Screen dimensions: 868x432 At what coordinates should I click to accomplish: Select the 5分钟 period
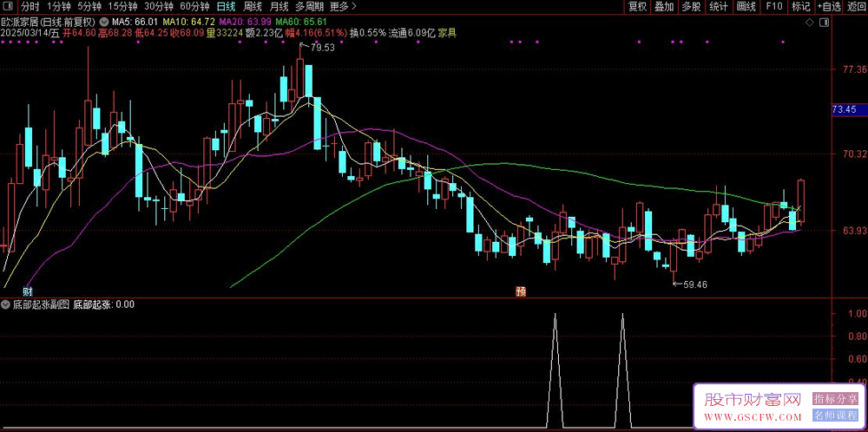(x=89, y=7)
